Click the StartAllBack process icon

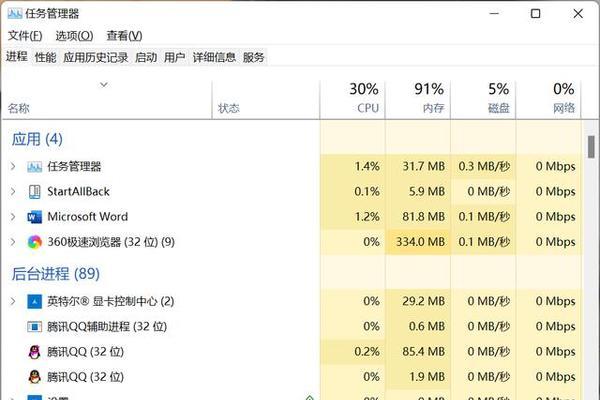click(x=34, y=191)
